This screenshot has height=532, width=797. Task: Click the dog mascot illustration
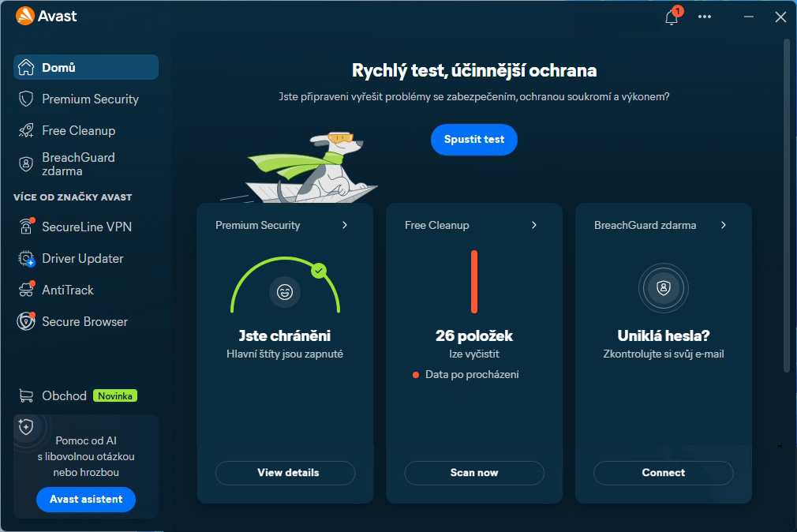[x=311, y=168]
